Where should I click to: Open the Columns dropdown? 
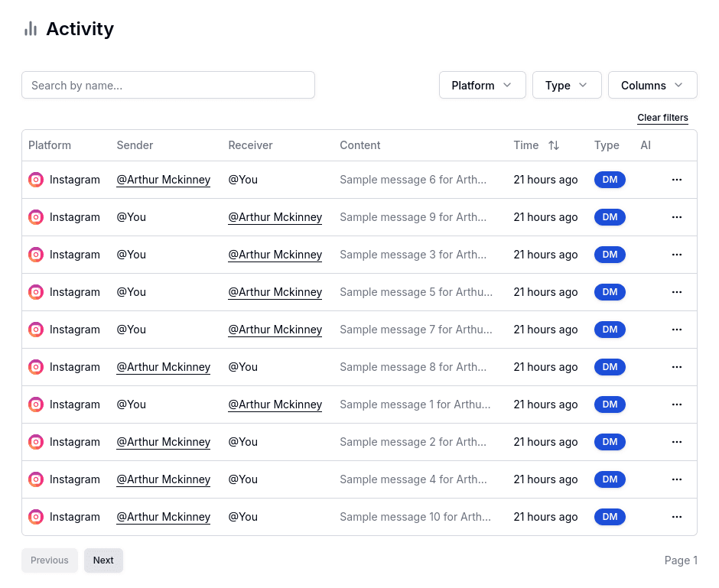point(652,85)
